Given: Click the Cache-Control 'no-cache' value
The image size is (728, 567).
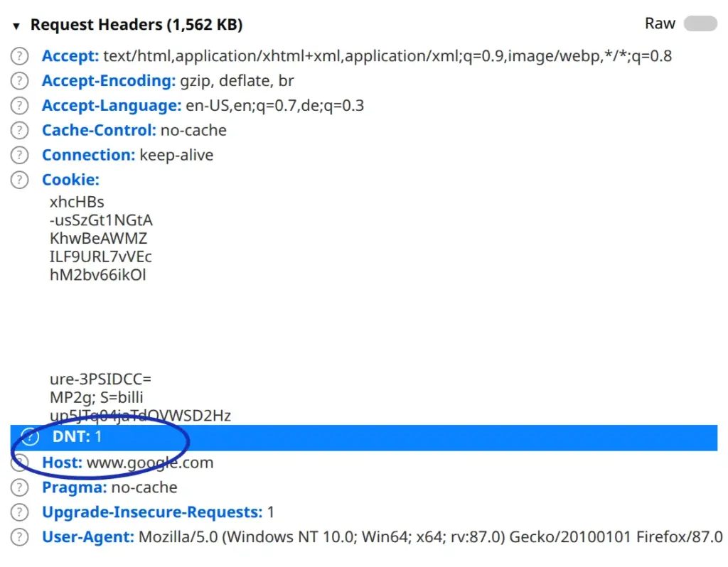Looking at the screenshot, I should point(193,131).
